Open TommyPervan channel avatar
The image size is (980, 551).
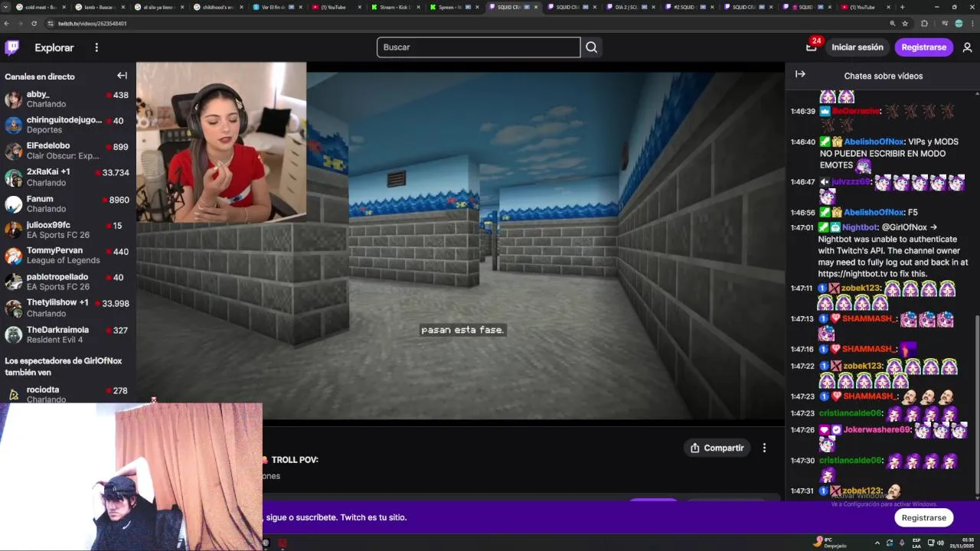coord(14,256)
